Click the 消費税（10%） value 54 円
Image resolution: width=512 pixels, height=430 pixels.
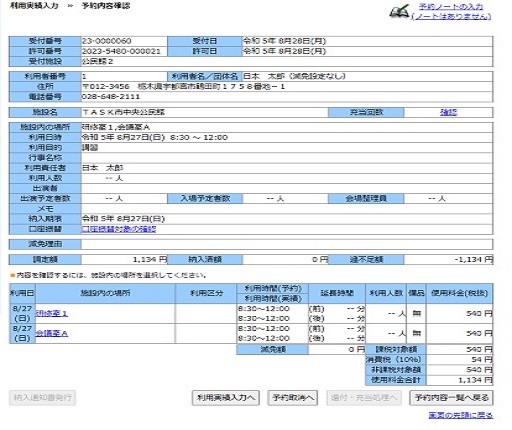(x=482, y=360)
